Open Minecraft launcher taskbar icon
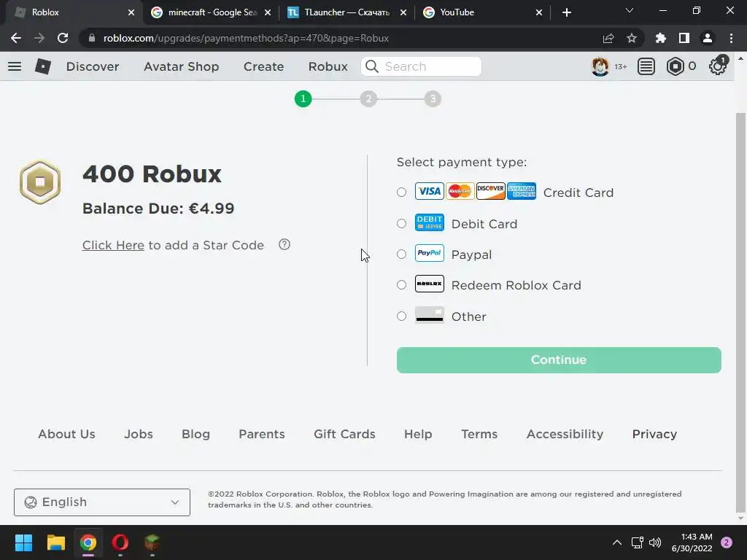 click(x=152, y=542)
